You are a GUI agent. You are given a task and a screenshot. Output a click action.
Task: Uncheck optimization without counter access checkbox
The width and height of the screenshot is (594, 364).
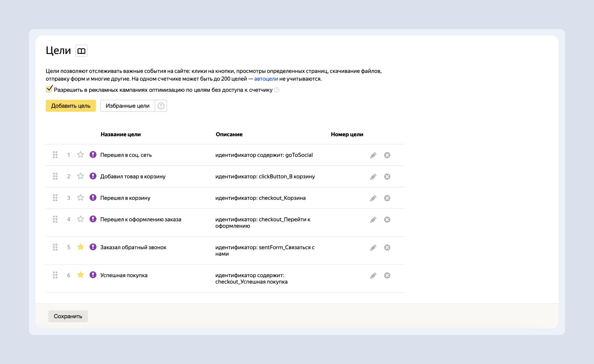pyautogui.click(x=49, y=89)
